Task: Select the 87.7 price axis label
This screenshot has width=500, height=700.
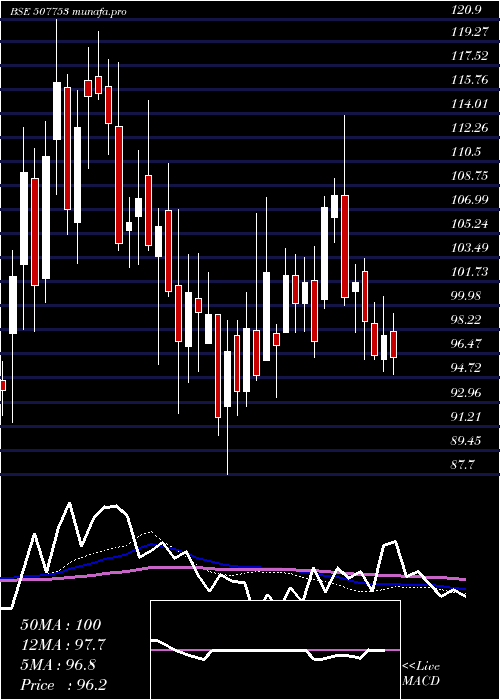Action: click(463, 465)
